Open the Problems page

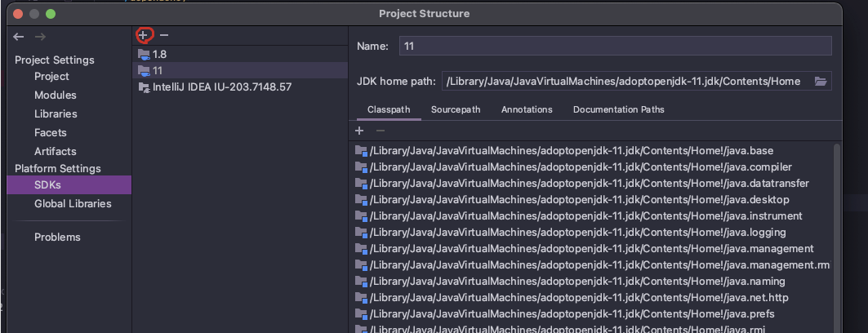pos(57,237)
